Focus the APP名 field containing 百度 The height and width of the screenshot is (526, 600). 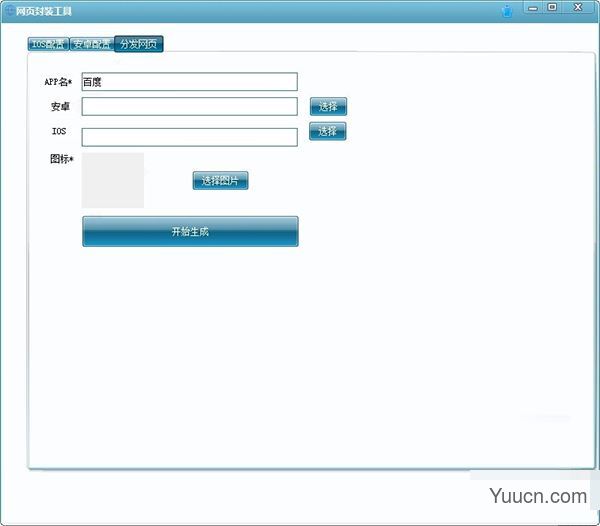click(189, 82)
